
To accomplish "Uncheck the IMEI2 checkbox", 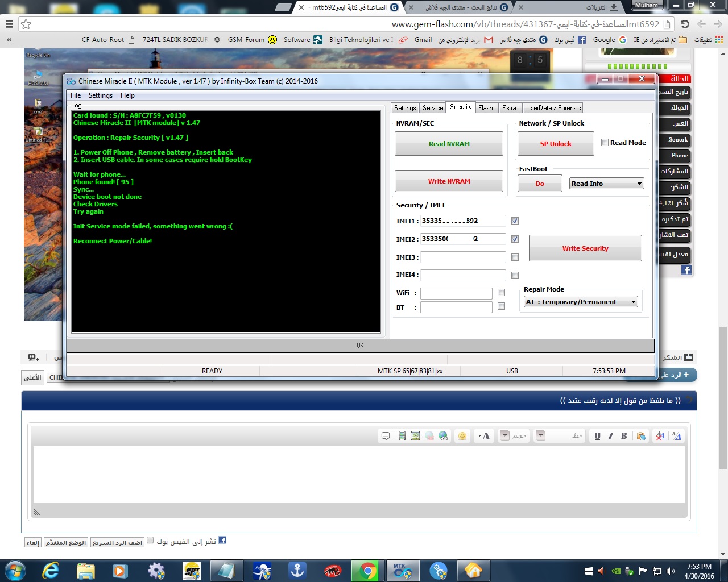I will (515, 239).
